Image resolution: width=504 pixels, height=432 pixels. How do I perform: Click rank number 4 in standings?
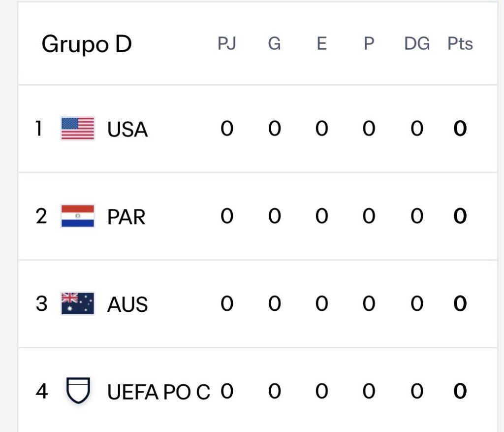coord(42,391)
